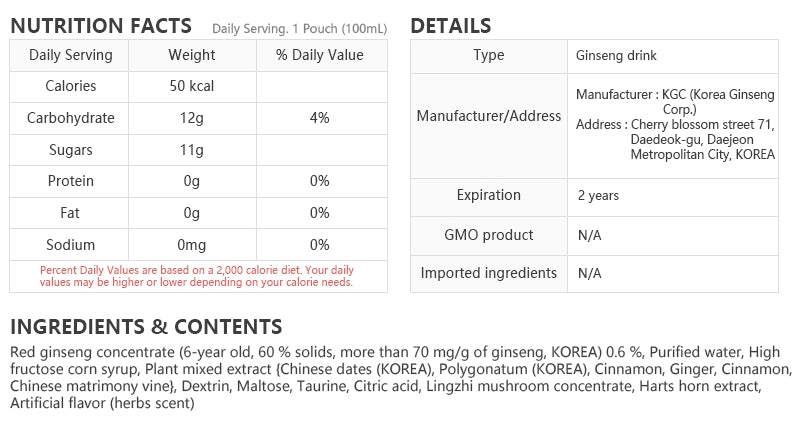Click the Imported ingredients label

[489, 273]
